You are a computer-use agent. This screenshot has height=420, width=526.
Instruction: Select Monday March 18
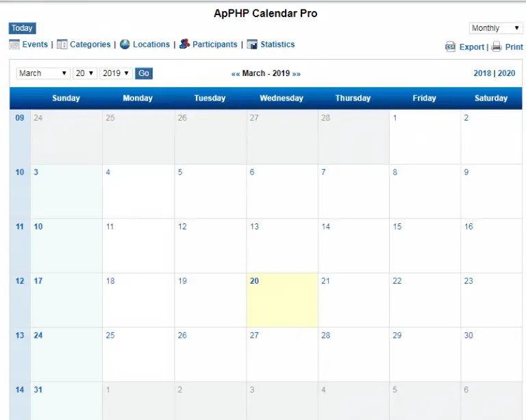pos(138,300)
